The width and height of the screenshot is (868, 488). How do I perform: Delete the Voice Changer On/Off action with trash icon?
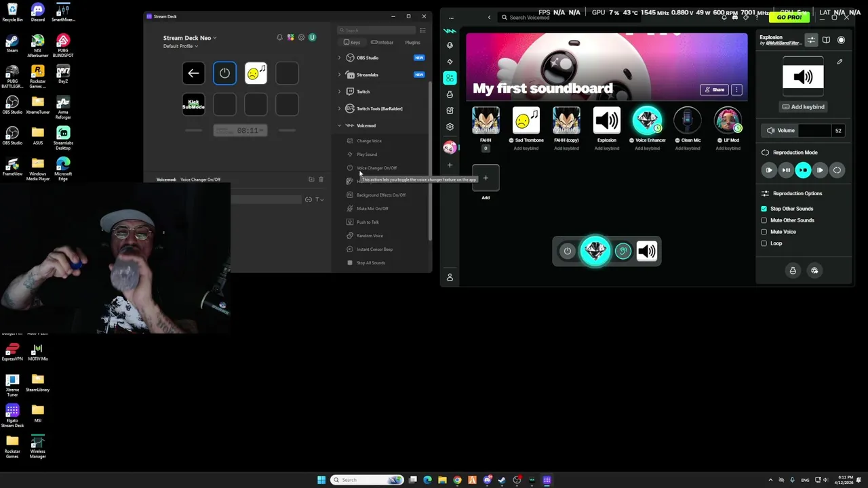pos(321,180)
